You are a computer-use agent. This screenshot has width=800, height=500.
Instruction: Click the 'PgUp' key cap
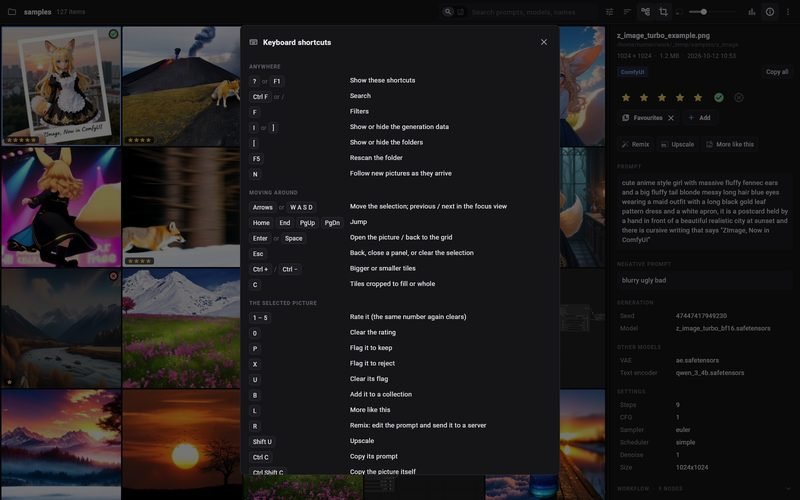[307, 223]
